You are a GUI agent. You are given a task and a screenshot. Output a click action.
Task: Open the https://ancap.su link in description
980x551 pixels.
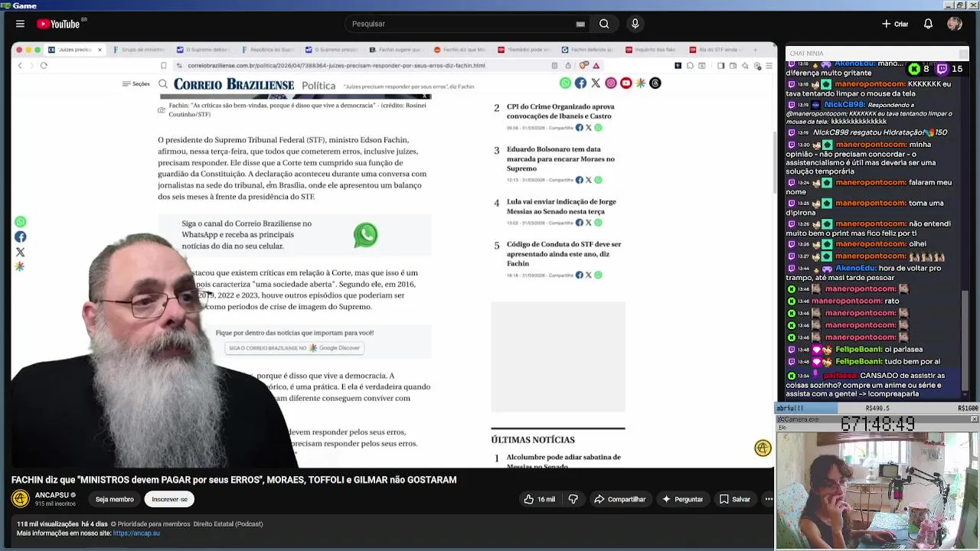click(x=136, y=533)
